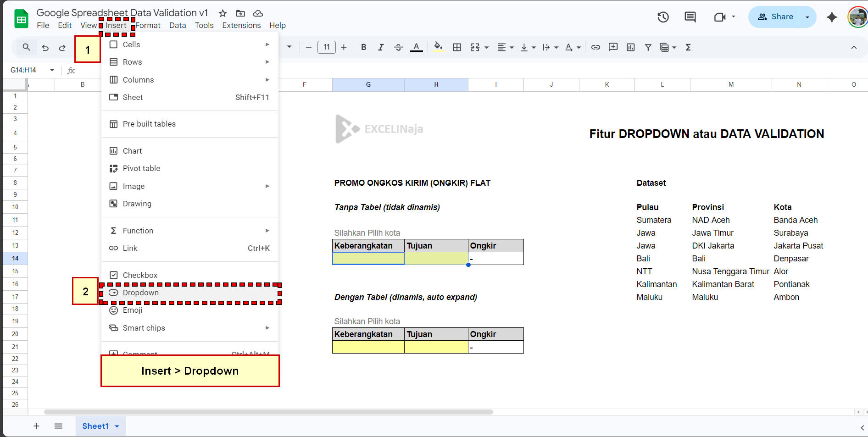Toggle strikethrough formatting

click(398, 47)
